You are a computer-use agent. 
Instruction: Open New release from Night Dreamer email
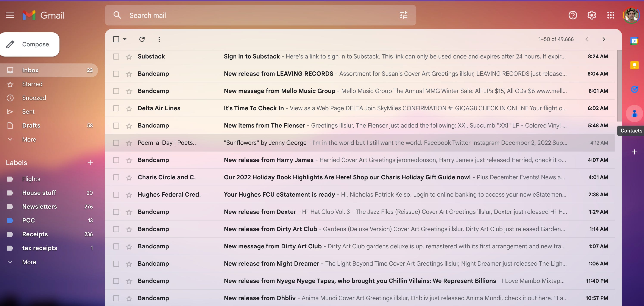click(x=360, y=264)
